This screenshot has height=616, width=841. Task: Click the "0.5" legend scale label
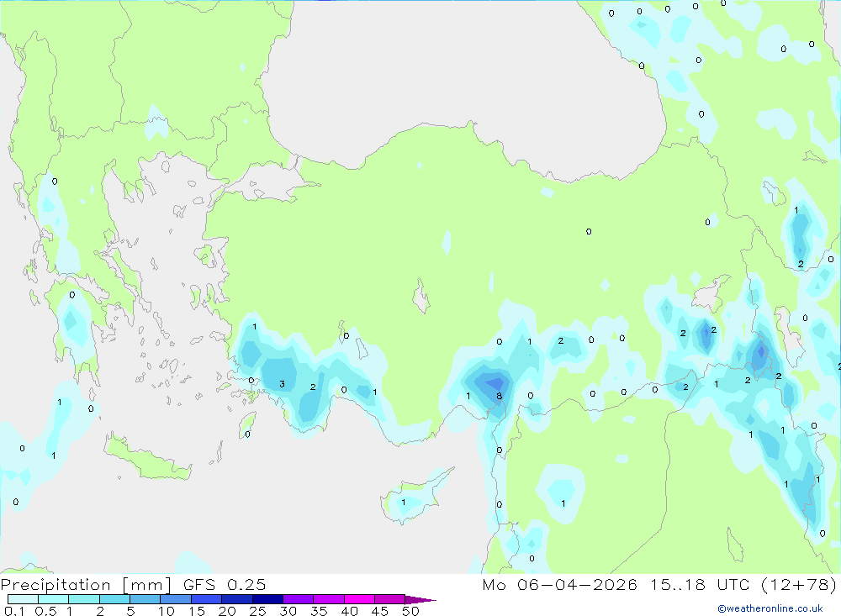point(45,611)
